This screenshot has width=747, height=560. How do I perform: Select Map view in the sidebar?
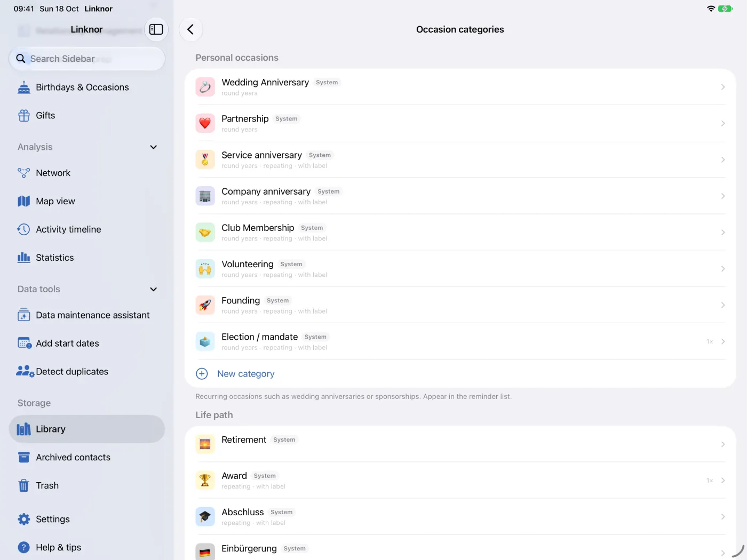pos(86,201)
